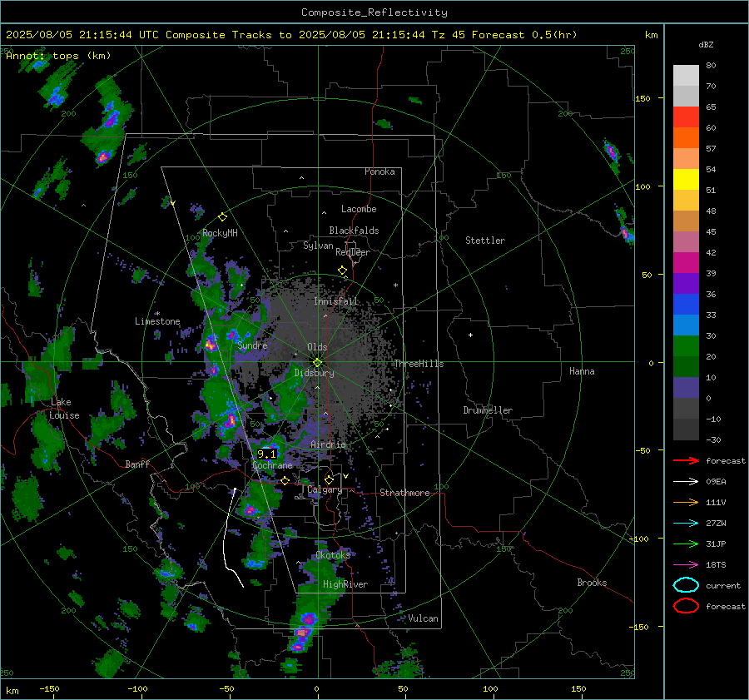Click the Ponoka city label
The image size is (749, 700).
pos(379,171)
